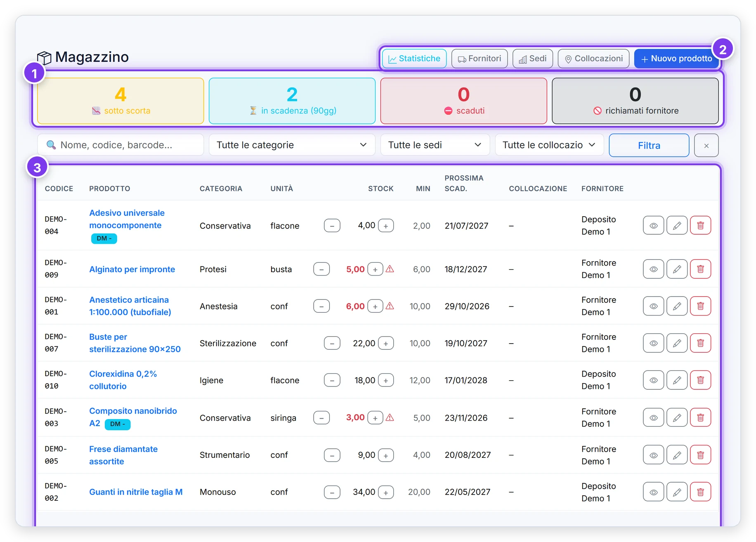Clear filters with the X button
756x542 pixels.
click(706, 145)
